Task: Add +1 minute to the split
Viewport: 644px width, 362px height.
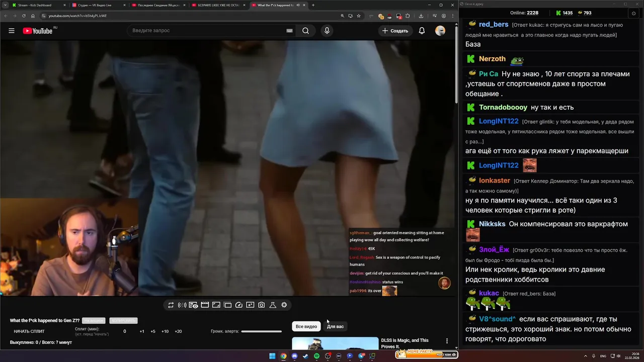Action: pos(142,331)
